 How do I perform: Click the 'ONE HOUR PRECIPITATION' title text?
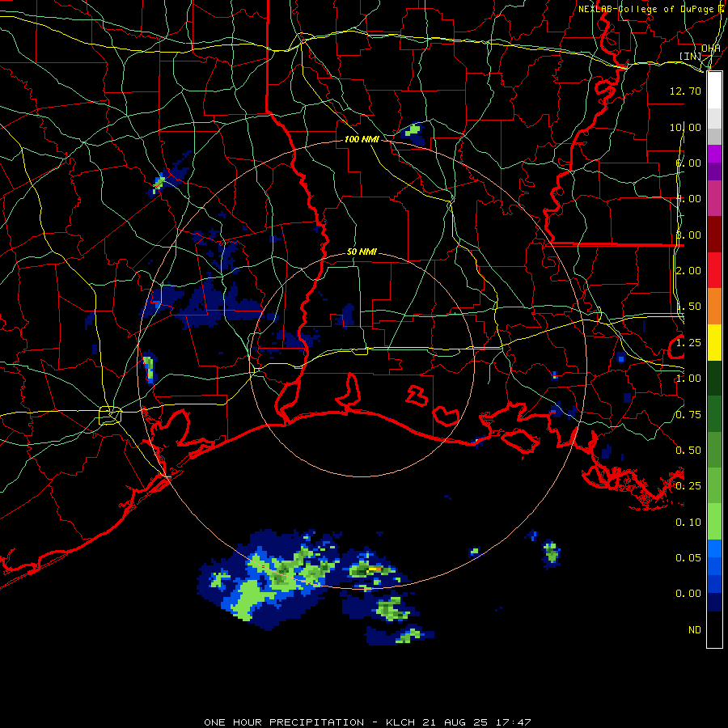(284, 722)
